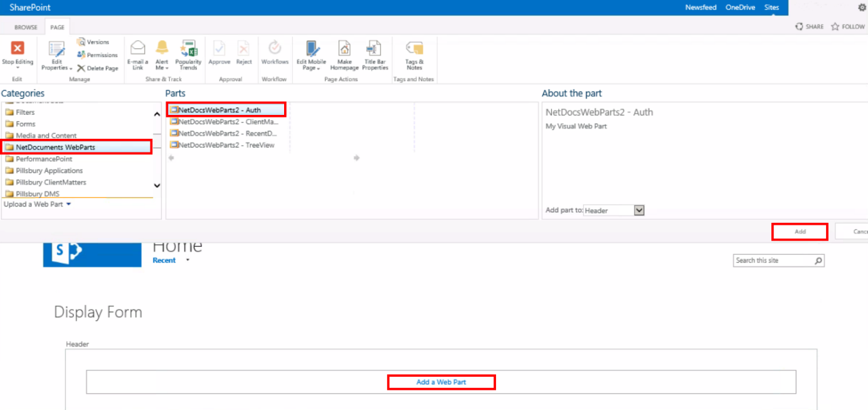Switch to the BROWSE tab

[x=26, y=28]
